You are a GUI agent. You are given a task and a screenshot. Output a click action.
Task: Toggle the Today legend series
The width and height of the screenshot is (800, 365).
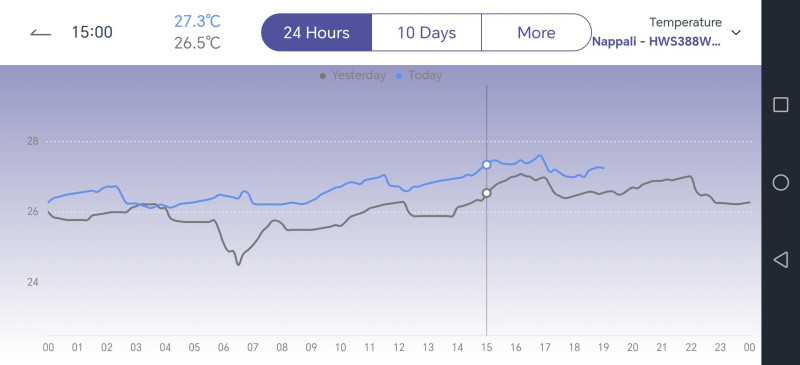click(419, 76)
